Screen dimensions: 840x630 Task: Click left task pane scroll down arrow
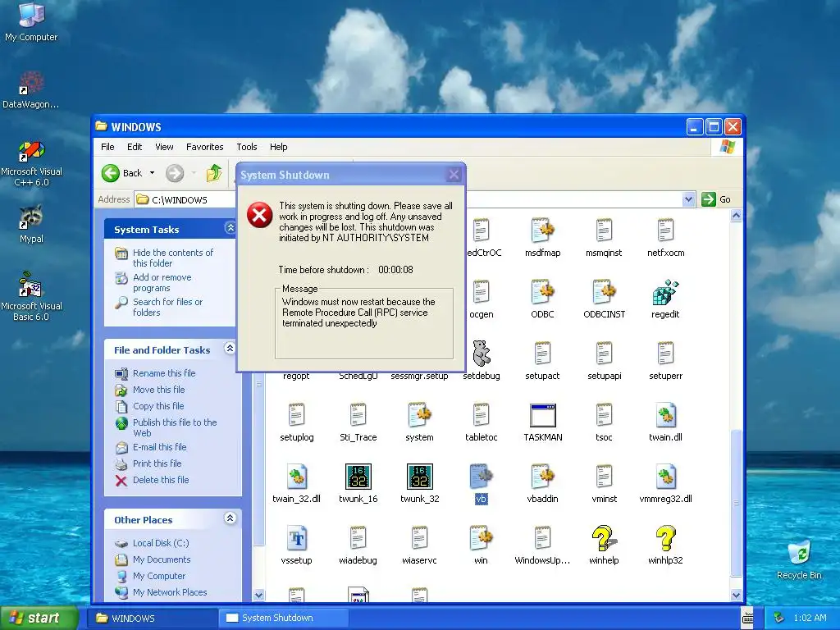tap(258, 595)
